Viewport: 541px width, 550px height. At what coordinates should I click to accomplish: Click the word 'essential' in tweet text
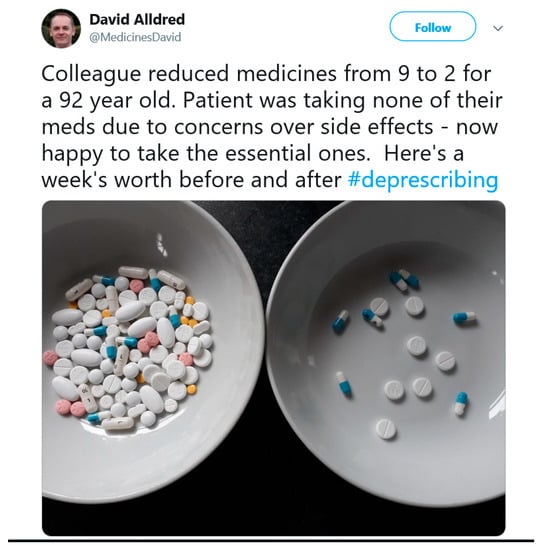pyautogui.click(x=271, y=153)
